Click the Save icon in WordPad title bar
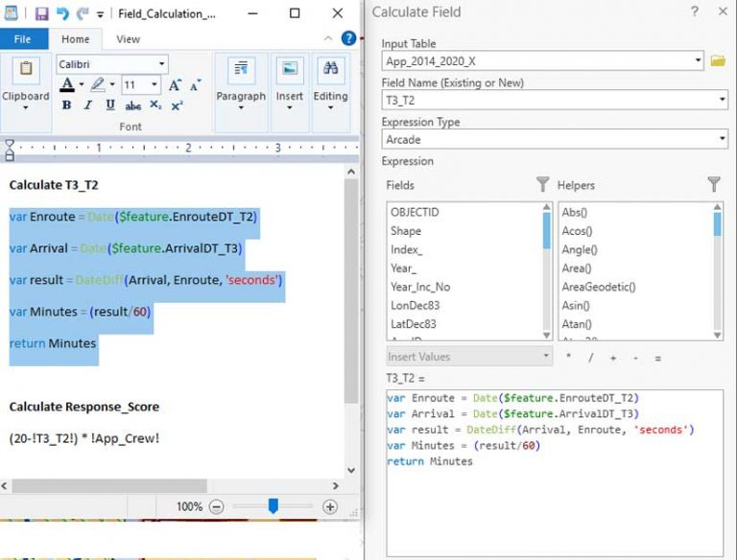This screenshot has height=560, width=737. click(x=41, y=13)
